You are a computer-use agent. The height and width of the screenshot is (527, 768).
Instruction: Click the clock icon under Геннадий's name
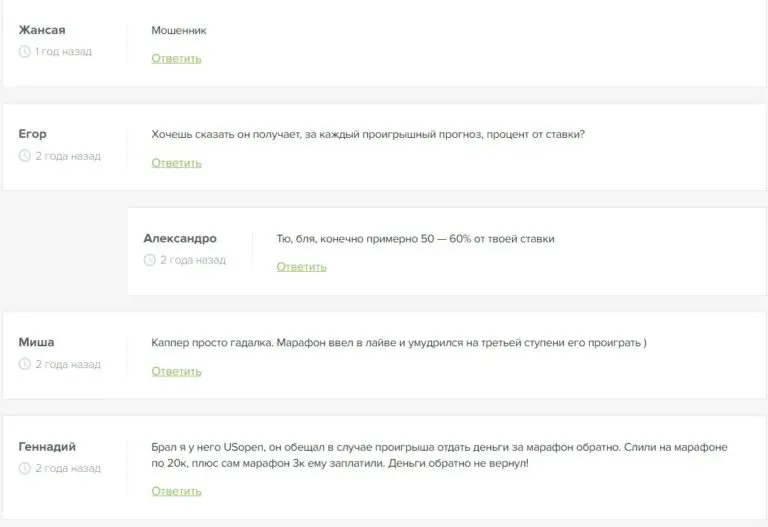pos(25,468)
